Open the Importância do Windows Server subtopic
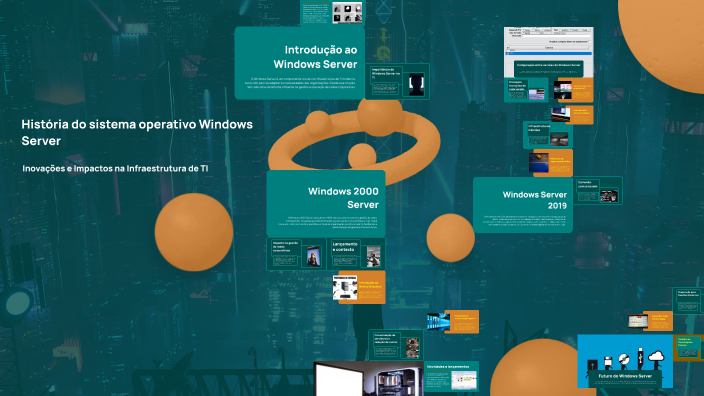This screenshot has height=396, width=704. (398, 81)
